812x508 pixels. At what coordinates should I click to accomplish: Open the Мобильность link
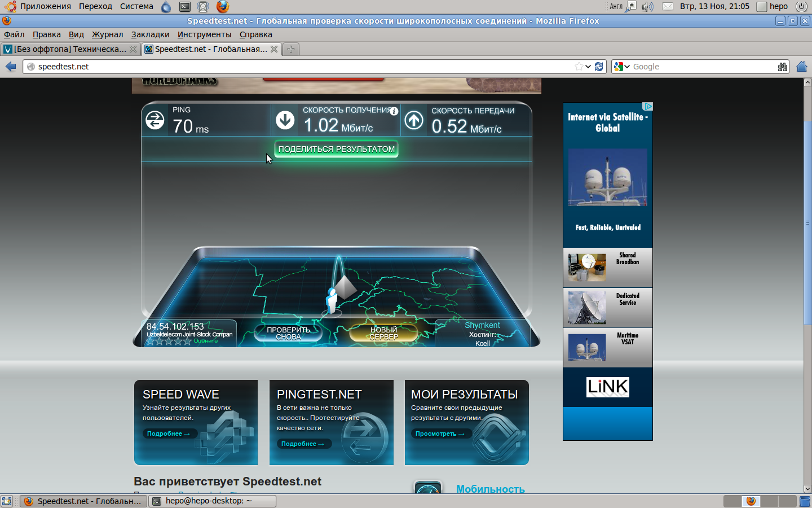tap(491, 489)
